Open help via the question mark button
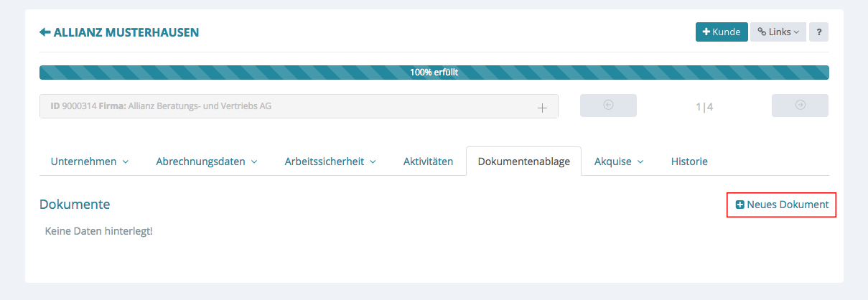Image resolution: width=868 pixels, height=300 pixels. [x=818, y=32]
